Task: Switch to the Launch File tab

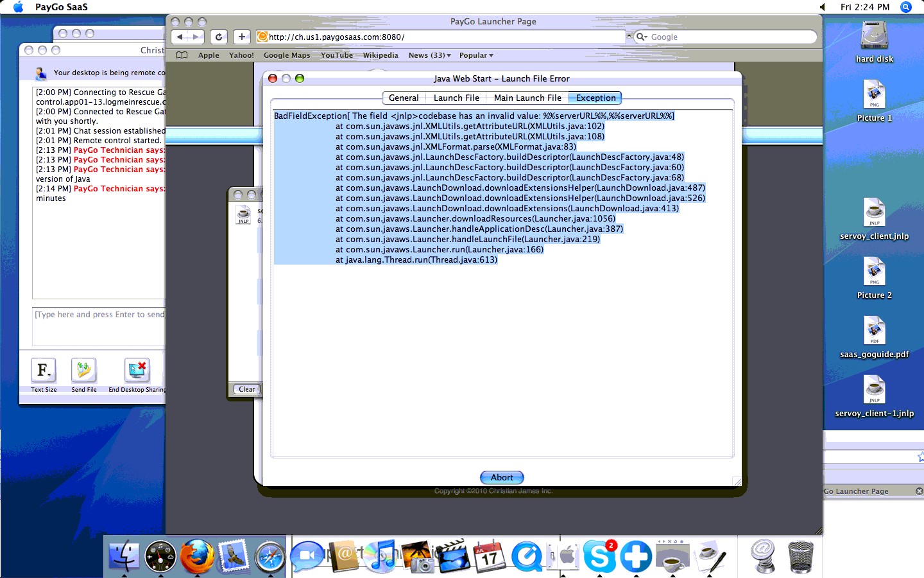Action: 456,98
